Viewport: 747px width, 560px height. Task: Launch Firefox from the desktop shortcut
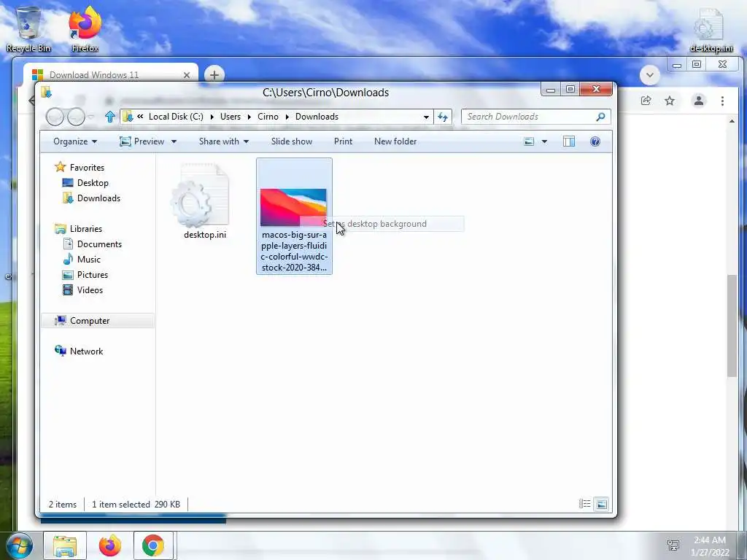[x=85, y=30]
